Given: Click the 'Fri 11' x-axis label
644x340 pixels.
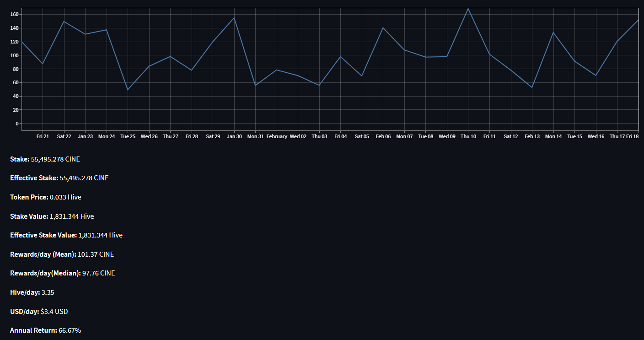Looking at the screenshot, I should [489, 136].
